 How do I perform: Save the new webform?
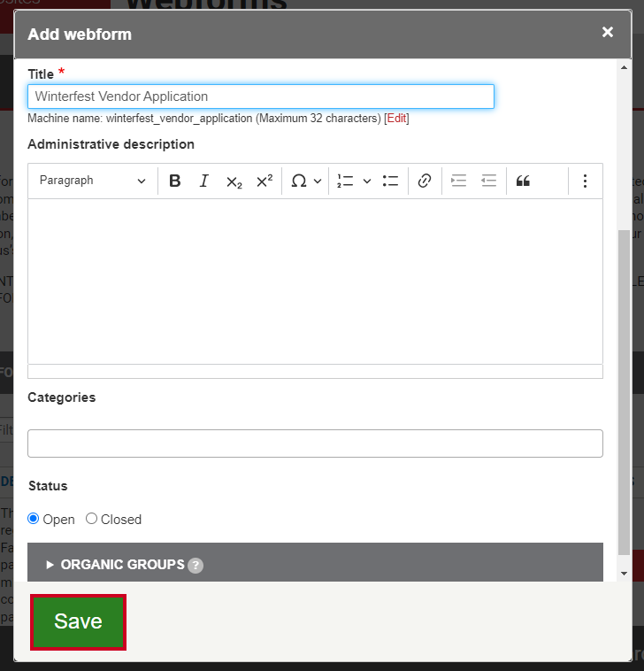tap(78, 621)
